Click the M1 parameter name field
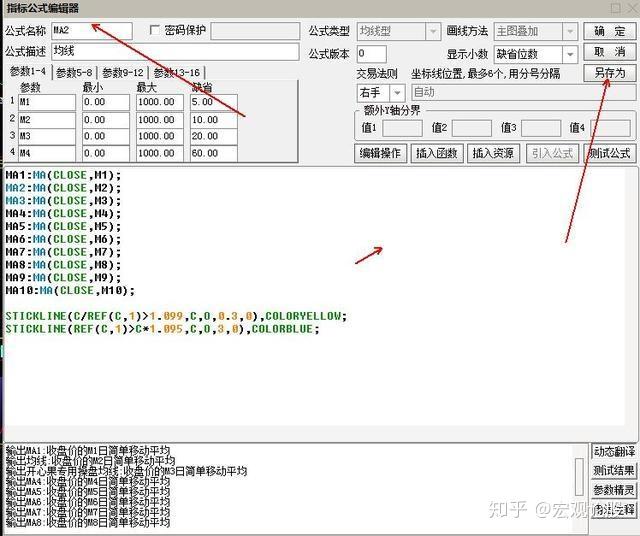Viewport: 640px width, 536px height. click(x=47, y=102)
